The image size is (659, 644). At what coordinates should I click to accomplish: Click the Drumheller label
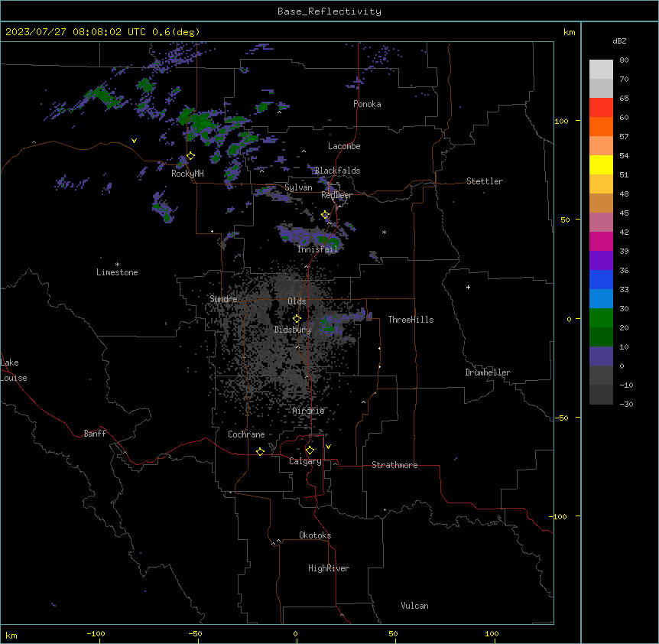coord(488,372)
